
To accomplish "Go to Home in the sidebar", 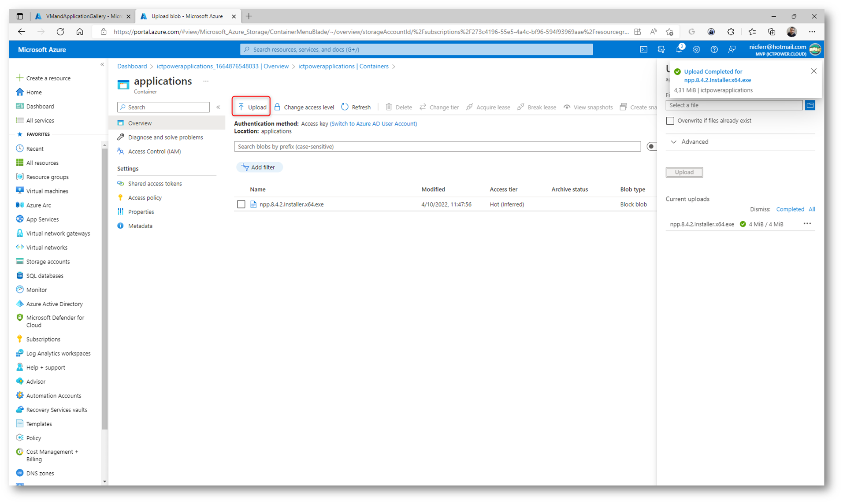I will (x=33, y=93).
